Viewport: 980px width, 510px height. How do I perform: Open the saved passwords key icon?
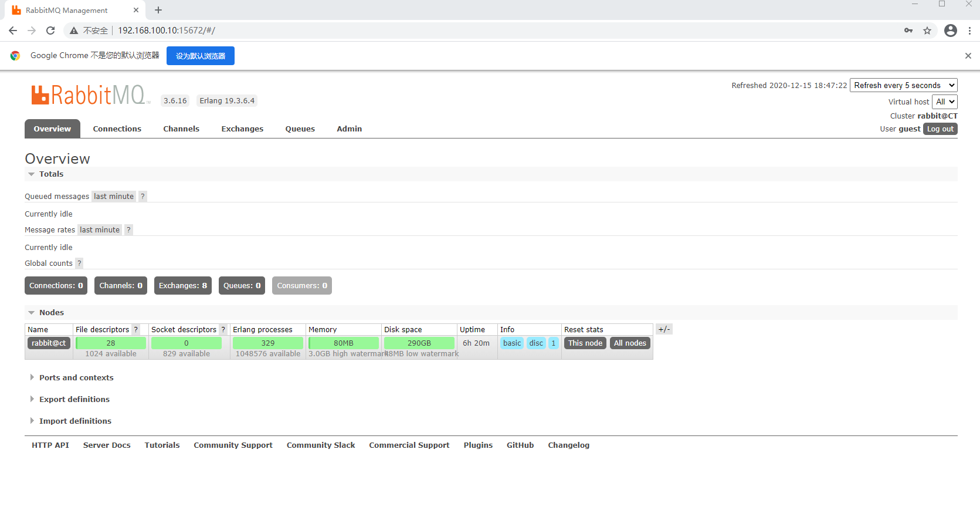908,31
